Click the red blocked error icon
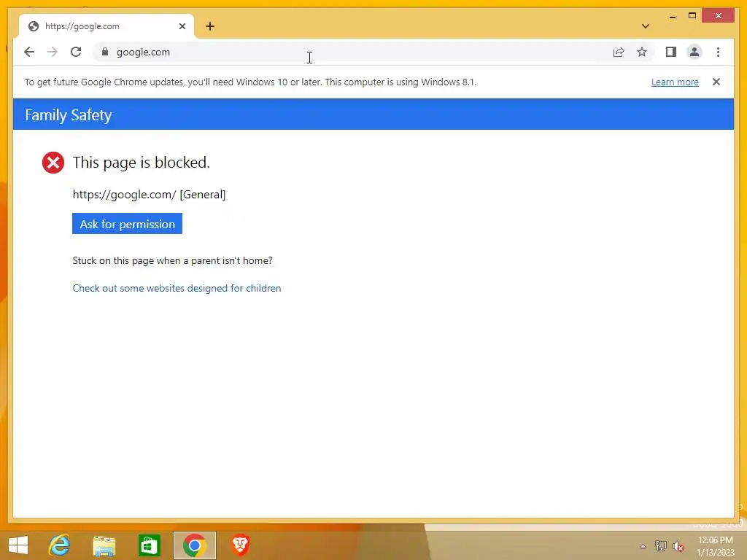 click(53, 163)
